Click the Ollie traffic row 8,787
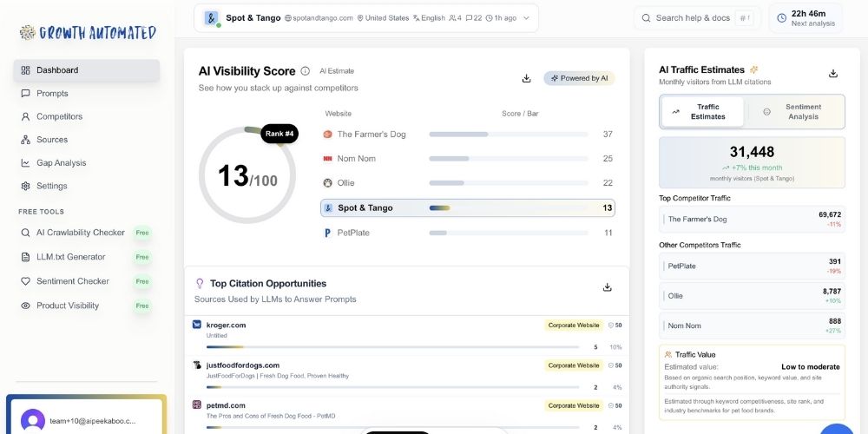This screenshot has height=434, width=868. pos(752,296)
